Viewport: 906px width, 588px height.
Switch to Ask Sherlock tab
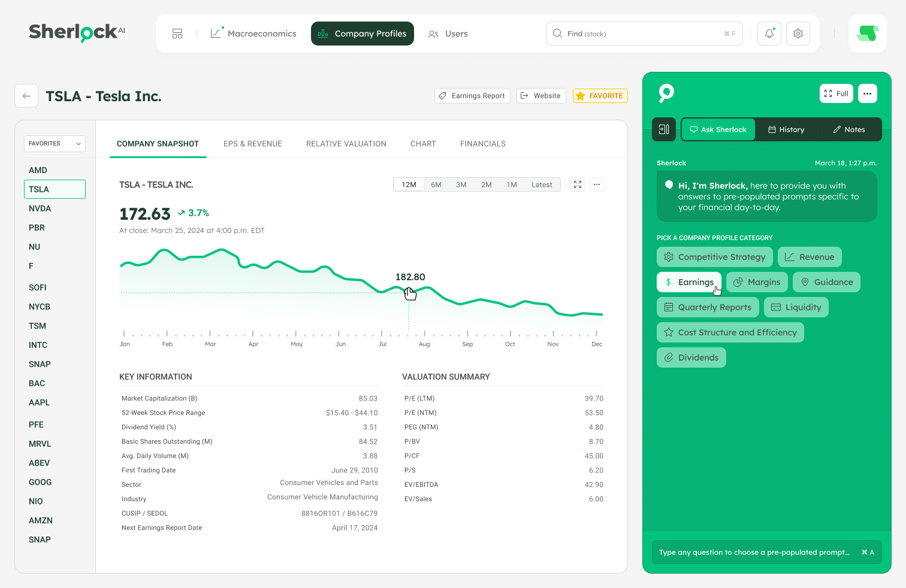(718, 129)
